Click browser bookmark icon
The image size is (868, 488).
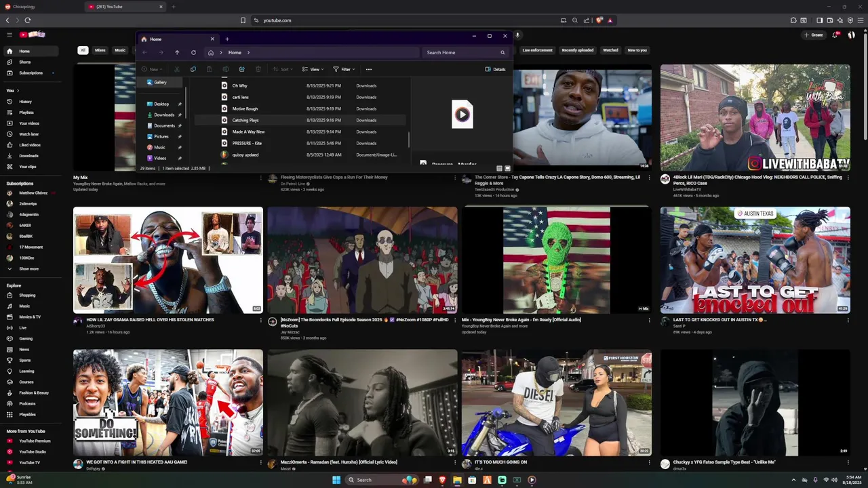tap(243, 20)
